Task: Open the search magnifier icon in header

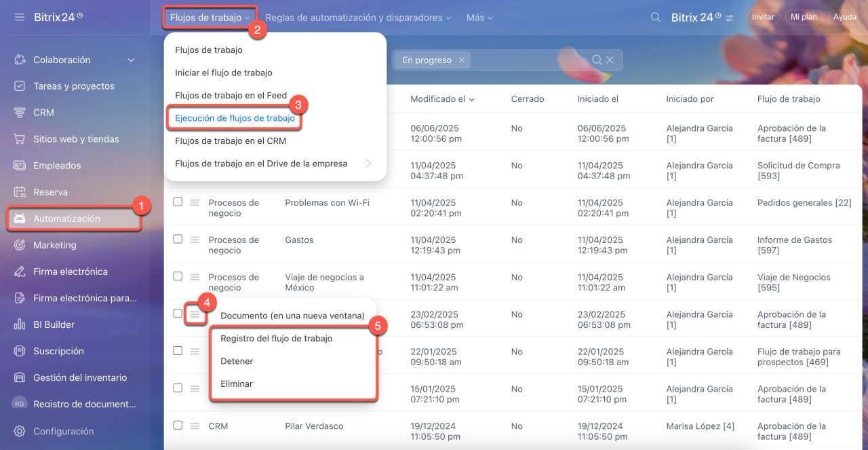Action: (x=655, y=18)
